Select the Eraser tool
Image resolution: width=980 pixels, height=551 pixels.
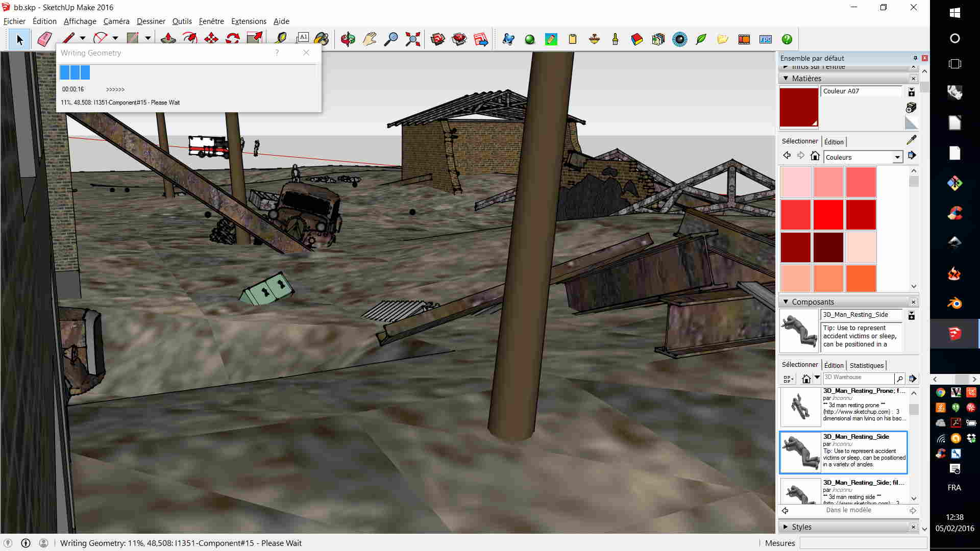click(x=44, y=39)
